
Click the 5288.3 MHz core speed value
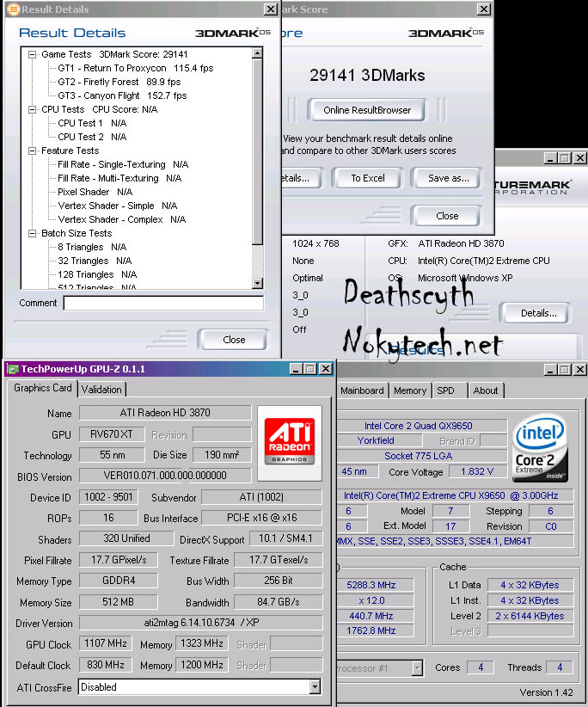coord(375,585)
